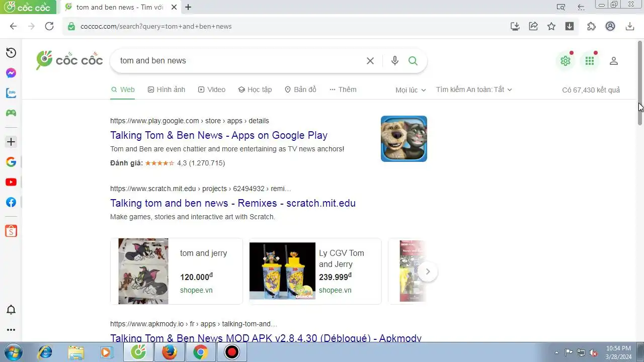Open Talking Tom & Ben News Google Play link

(219, 135)
